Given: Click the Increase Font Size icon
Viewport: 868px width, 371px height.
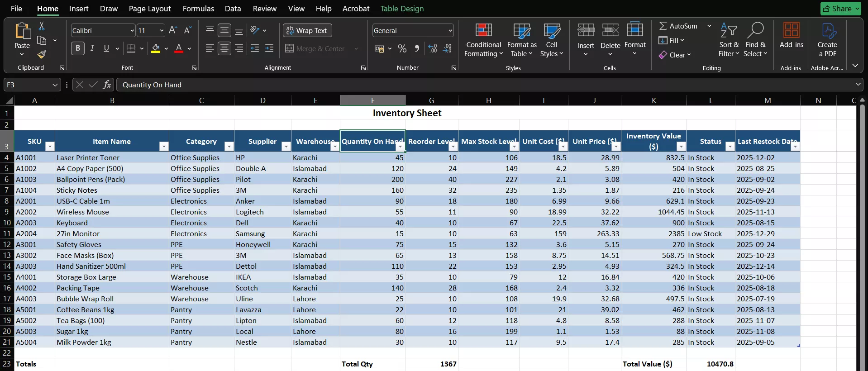Looking at the screenshot, I should click(172, 30).
